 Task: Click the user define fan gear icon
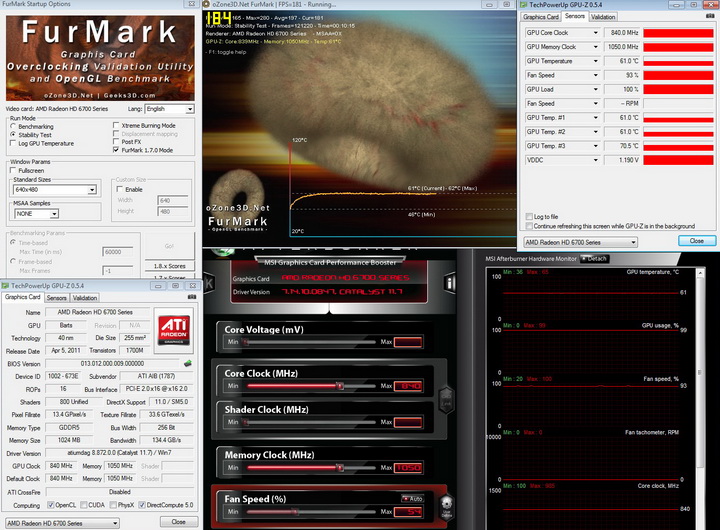(446, 506)
